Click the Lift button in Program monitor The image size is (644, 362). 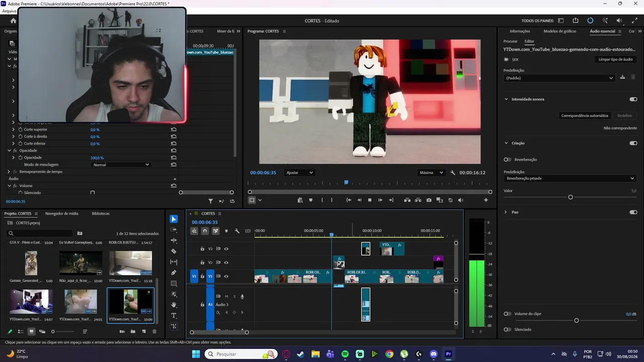[407, 200]
